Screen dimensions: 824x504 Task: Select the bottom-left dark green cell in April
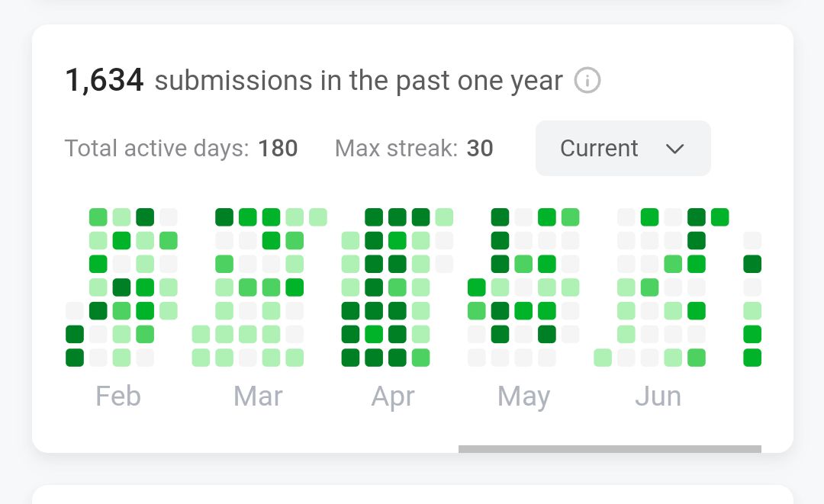pyautogui.click(x=350, y=358)
